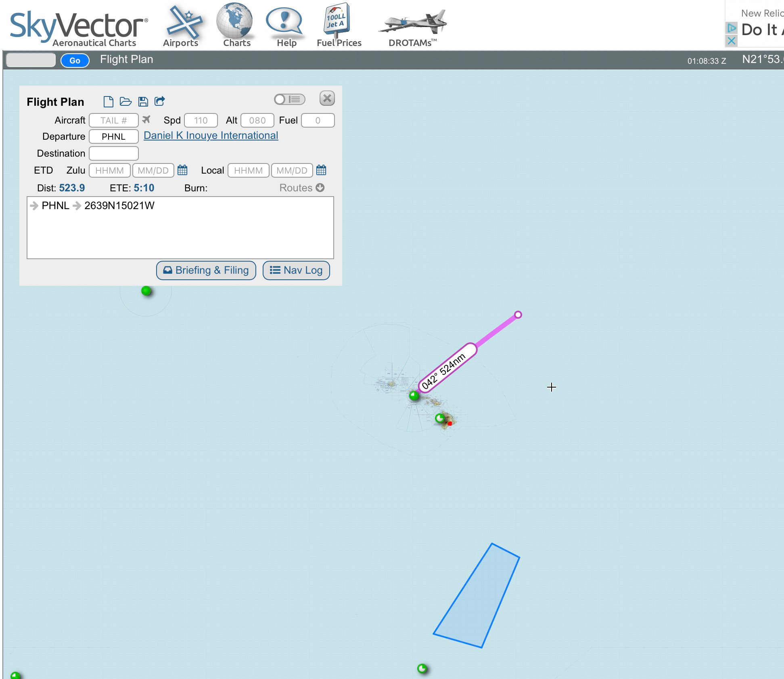784x679 pixels.
Task: Click the Briefing & Filing button
Action: (x=206, y=270)
